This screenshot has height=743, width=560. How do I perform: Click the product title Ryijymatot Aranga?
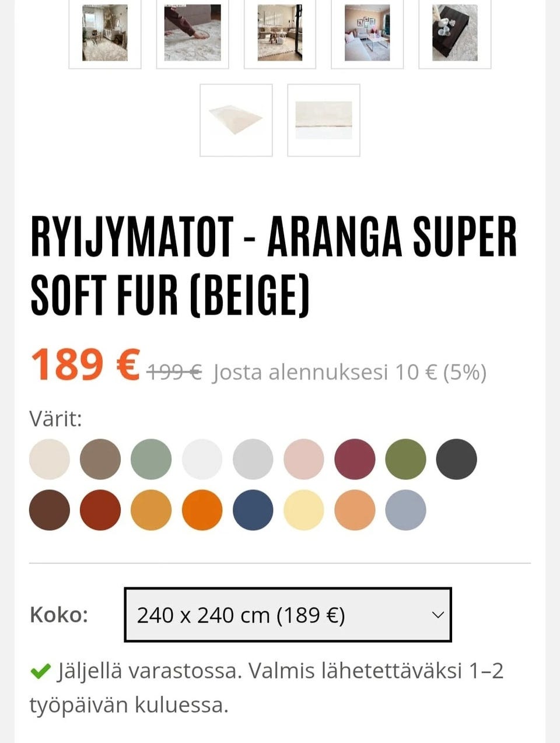274,265
